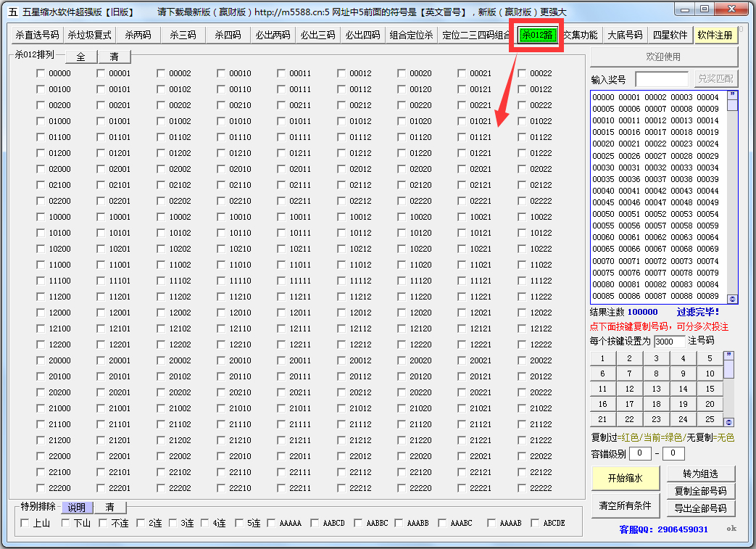The width and height of the screenshot is (756, 549).
Task: Open the 杀直选号码 tab
Action: pos(37,35)
